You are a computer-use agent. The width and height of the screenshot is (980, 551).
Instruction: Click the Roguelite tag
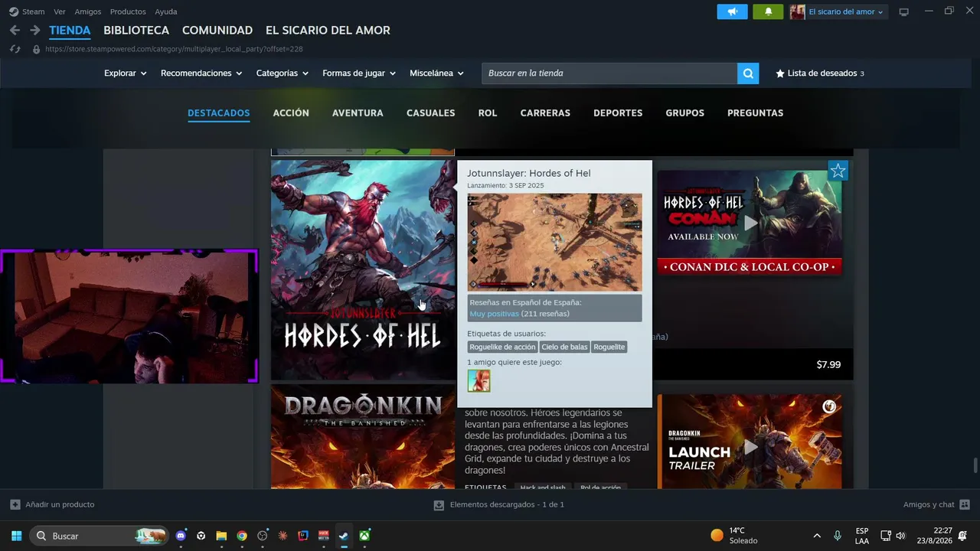click(x=609, y=347)
